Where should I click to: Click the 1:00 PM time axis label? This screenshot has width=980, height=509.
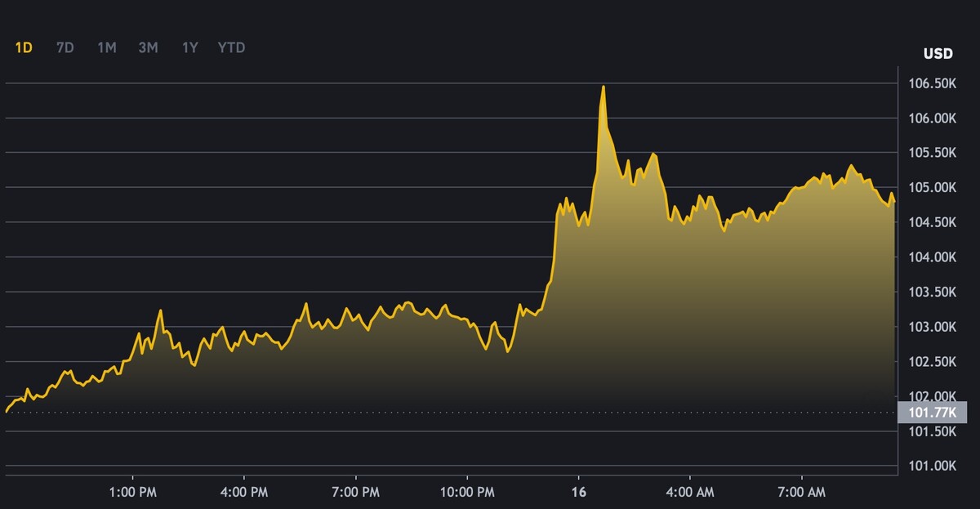(133, 493)
